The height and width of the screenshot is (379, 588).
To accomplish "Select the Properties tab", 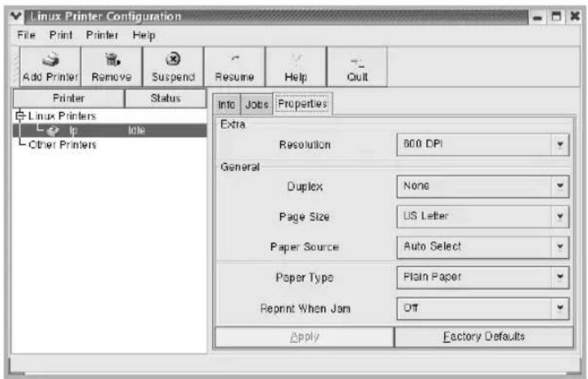I will pos(303,104).
